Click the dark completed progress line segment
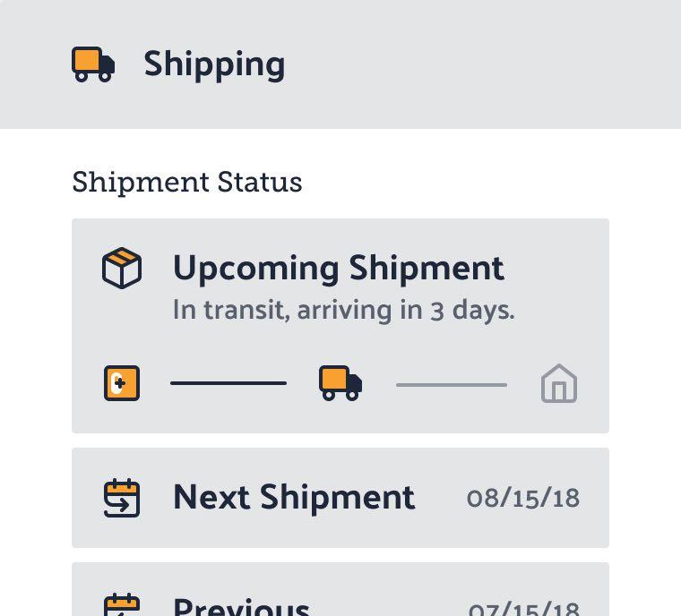The image size is (681, 616). [x=228, y=383]
